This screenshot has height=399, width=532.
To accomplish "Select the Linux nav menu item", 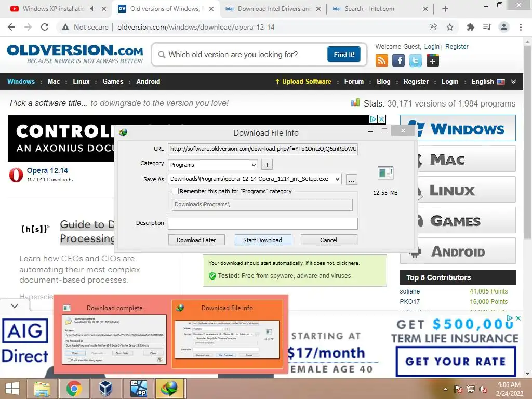I will (x=81, y=82).
